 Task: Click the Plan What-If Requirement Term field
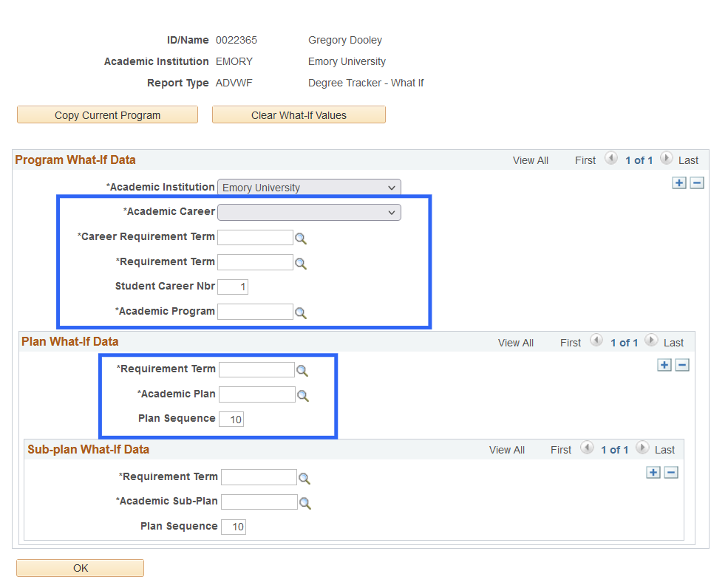[256, 369]
